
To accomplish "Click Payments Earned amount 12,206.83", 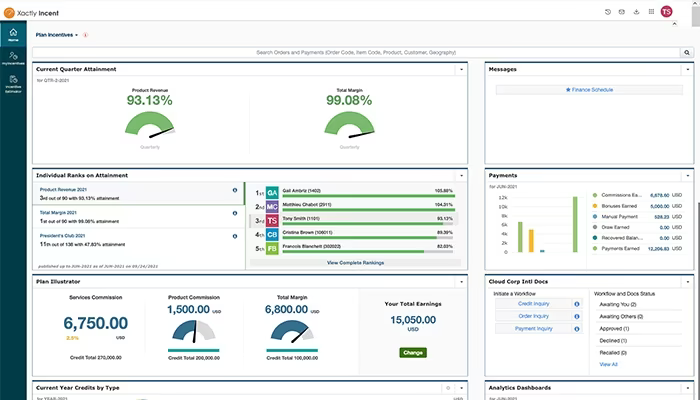I will (658, 249).
